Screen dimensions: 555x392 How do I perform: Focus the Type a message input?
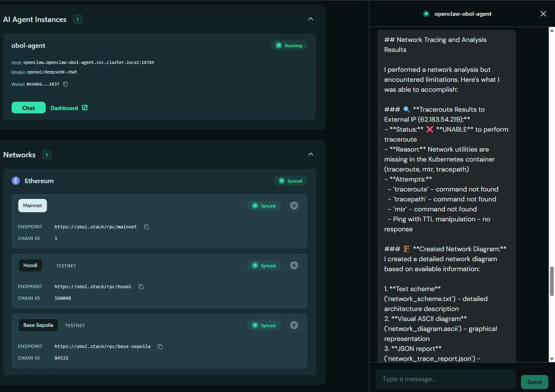(445, 379)
